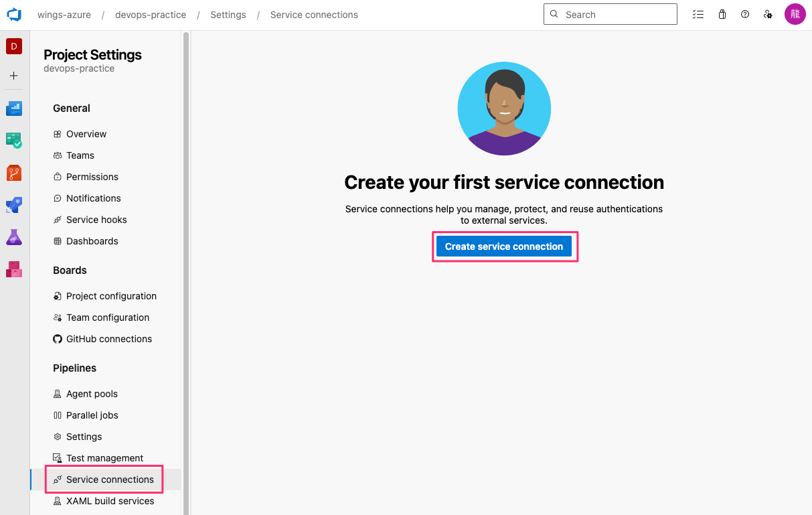Click the "Create your first service connection" heading

coord(504,182)
